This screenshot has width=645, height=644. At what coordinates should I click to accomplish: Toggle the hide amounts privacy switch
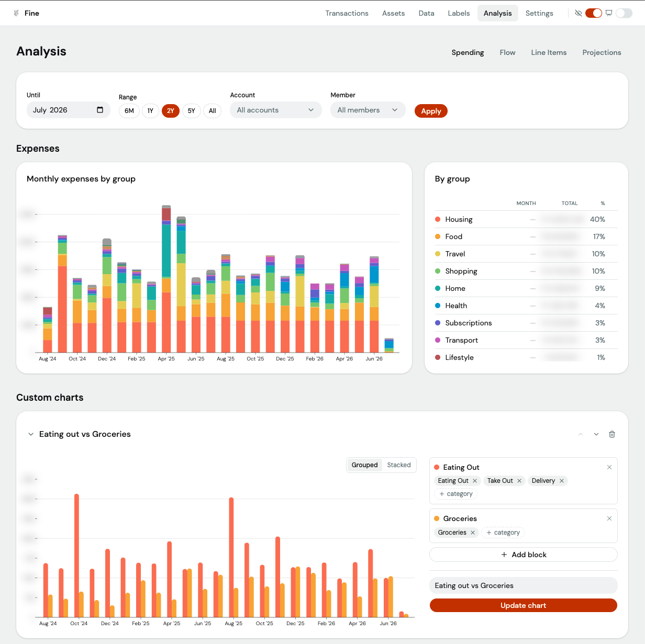coord(594,13)
